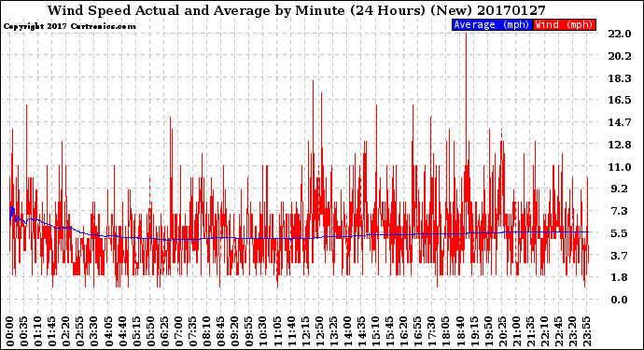Click the 11:40 time axis label
This screenshot has height=350, width=644.
(x=291, y=331)
